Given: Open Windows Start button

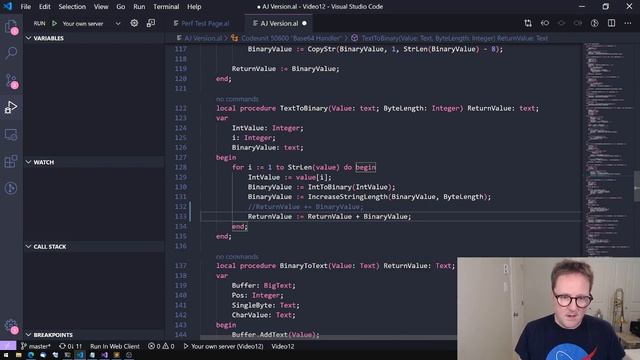Looking at the screenshot, I should coord(6,355).
